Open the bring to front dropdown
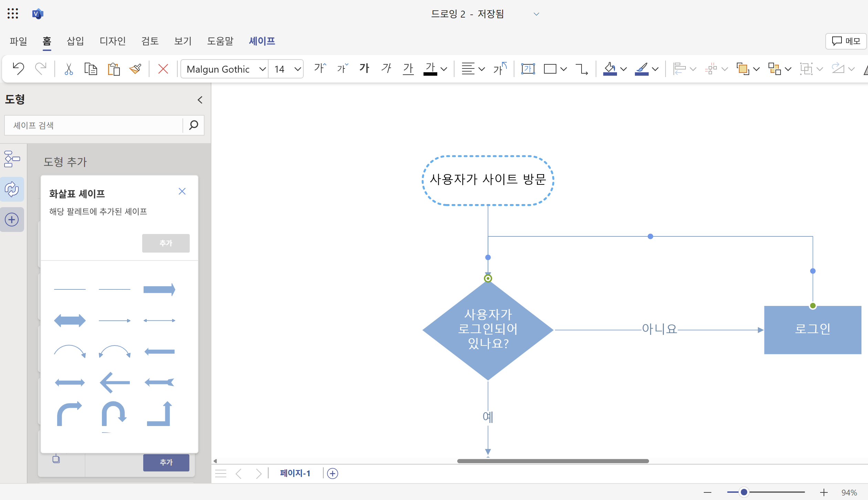This screenshot has width=868, height=500. click(756, 69)
